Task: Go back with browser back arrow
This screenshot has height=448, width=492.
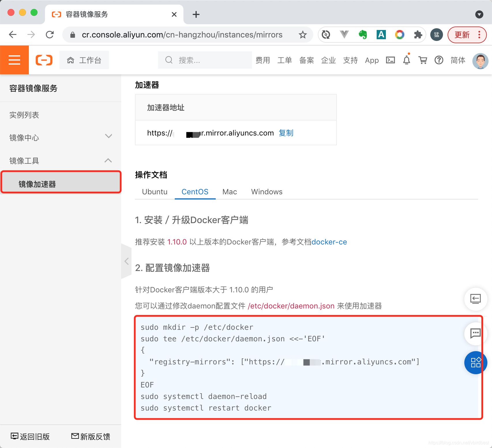Action: coord(13,35)
